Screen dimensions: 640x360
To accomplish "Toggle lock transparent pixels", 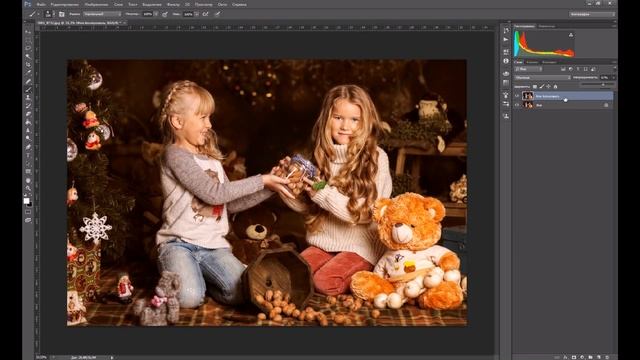I will pyautogui.click(x=535, y=87).
